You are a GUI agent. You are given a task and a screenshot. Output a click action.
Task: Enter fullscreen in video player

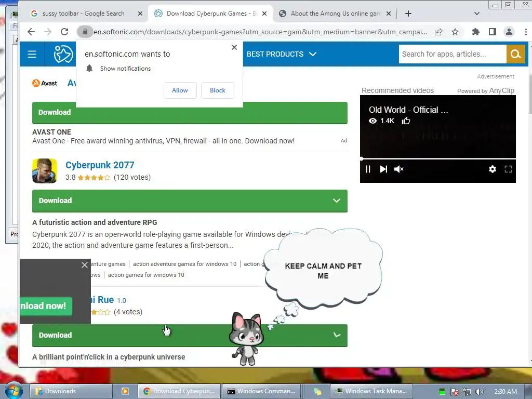[508, 169]
